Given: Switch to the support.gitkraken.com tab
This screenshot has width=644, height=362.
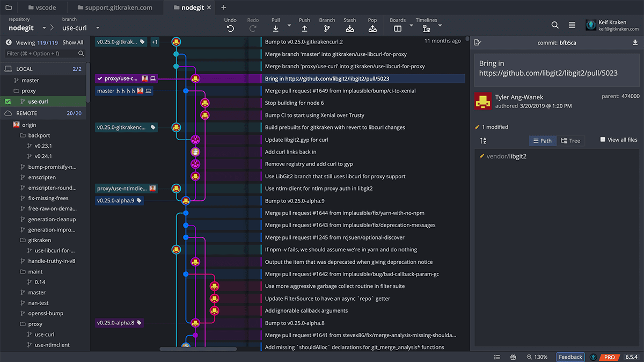Looking at the screenshot, I should 114,8.
